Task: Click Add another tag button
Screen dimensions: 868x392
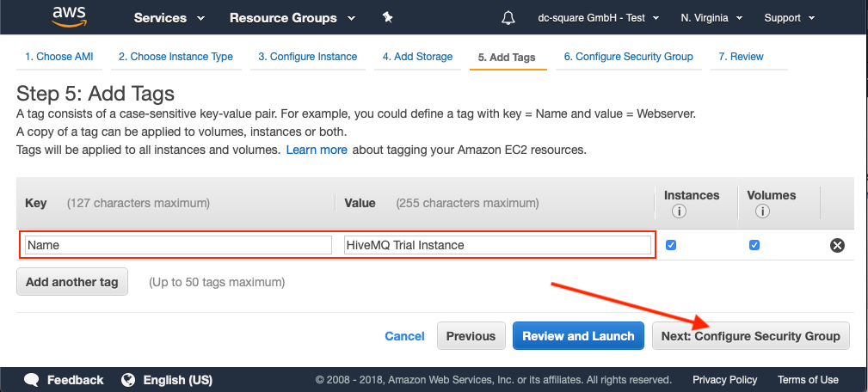Action: click(x=72, y=282)
